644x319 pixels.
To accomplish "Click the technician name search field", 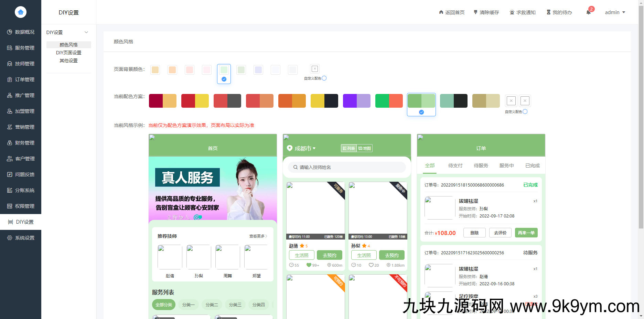I will [346, 167].
